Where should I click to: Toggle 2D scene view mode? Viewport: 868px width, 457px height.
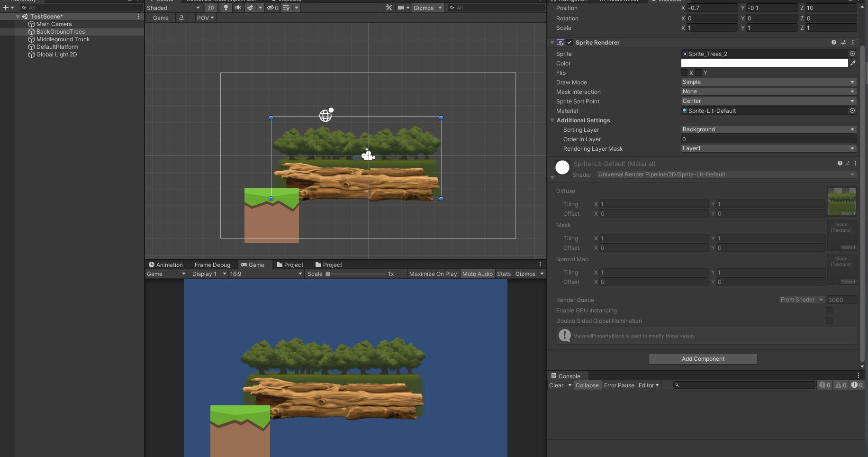click(x=211, y=8)
